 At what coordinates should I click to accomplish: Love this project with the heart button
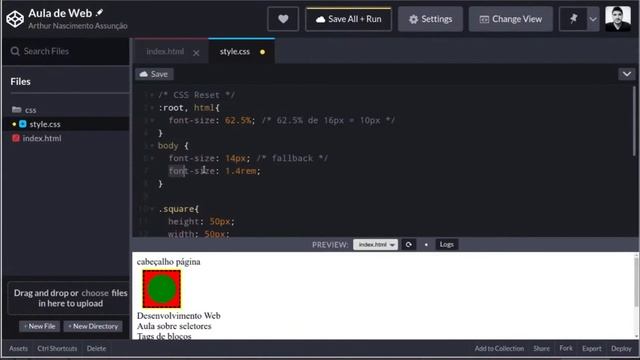click(283, 19)
